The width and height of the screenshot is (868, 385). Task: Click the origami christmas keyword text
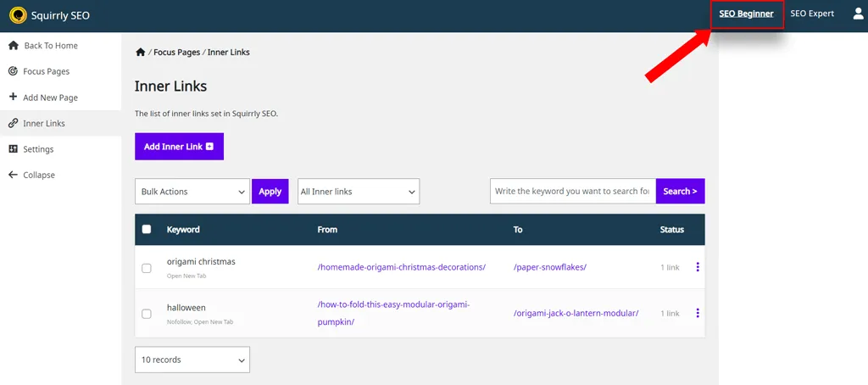point(201,261)
